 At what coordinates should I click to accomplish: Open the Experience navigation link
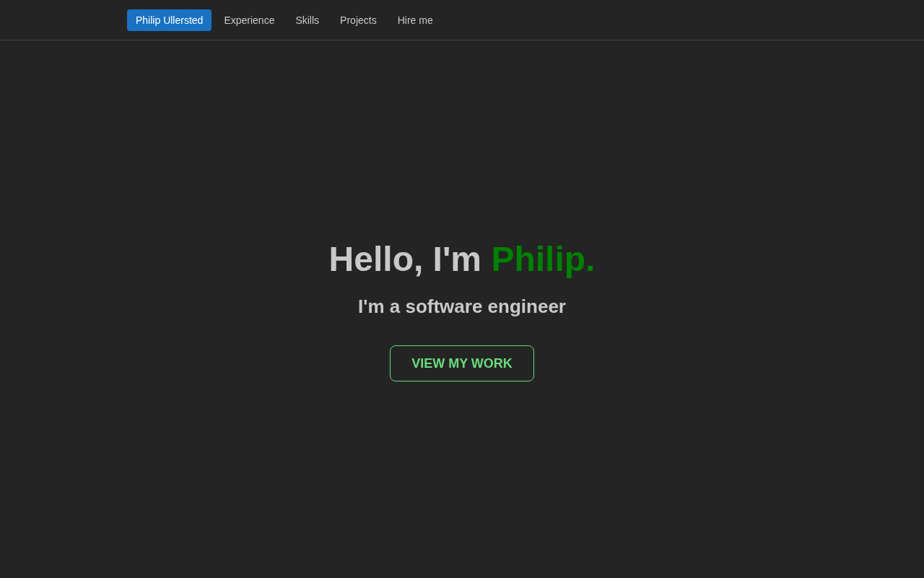click(x=249, y=20)
